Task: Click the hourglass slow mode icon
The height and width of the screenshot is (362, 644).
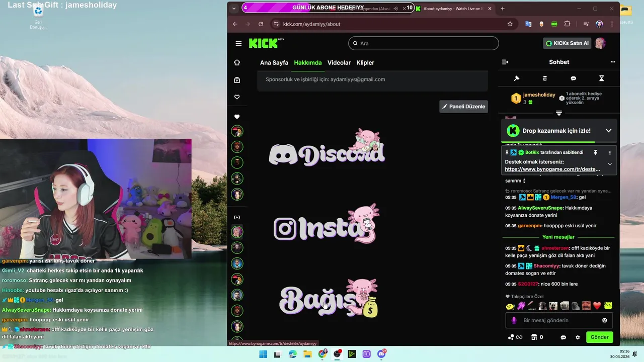Action: point(601,78)
